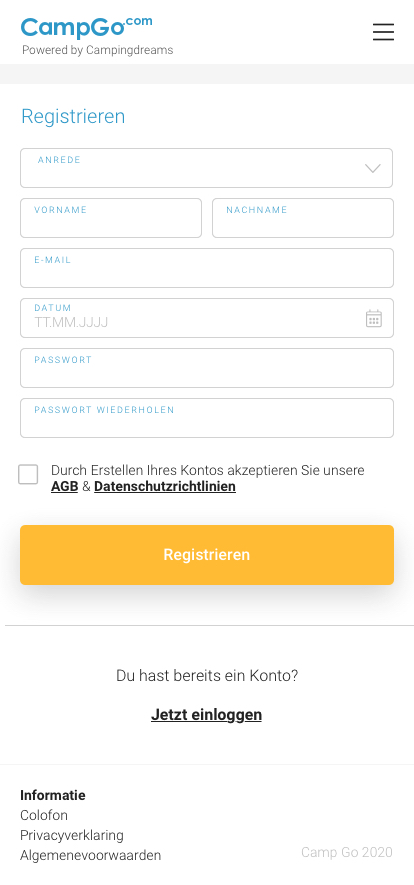Click the Passwort field

point(207,368)
